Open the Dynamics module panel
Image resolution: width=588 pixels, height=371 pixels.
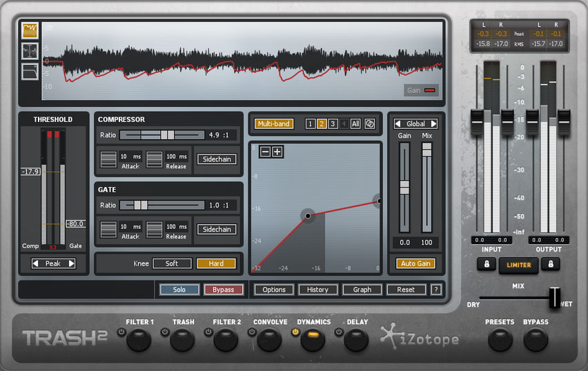pyautogui.click(x=313, y=340)
